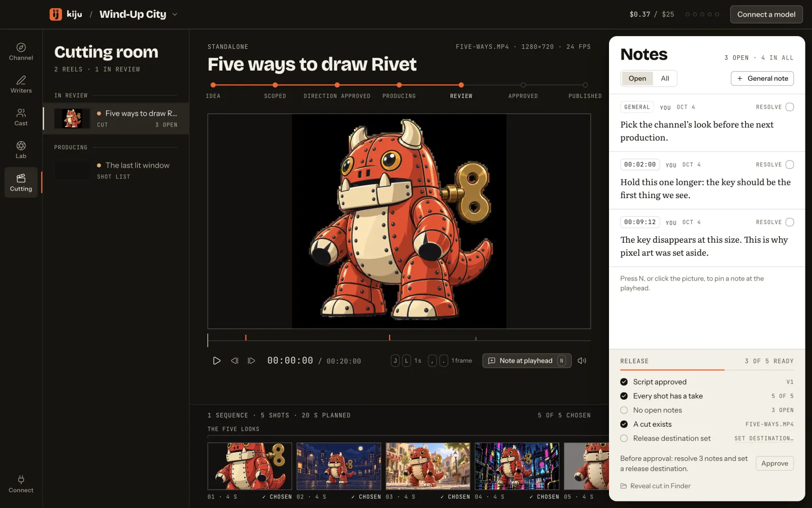This screenshot has width=812, height=508.
Task: Click the comma key frame-back button
Action: 432,361
